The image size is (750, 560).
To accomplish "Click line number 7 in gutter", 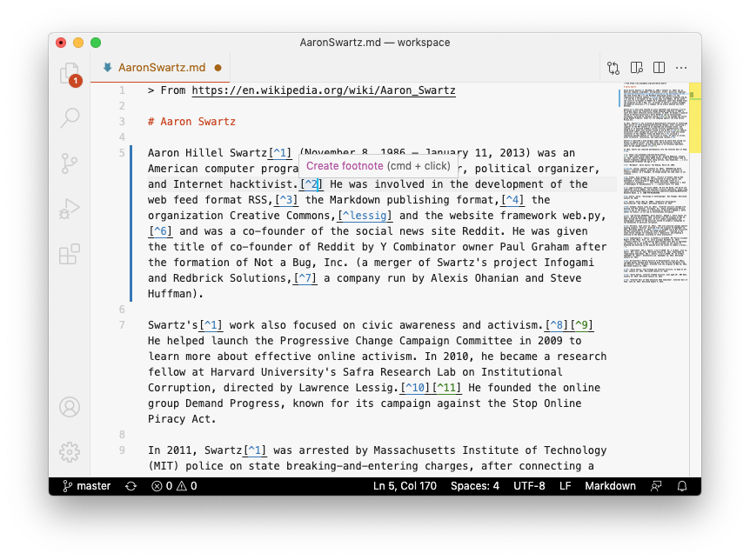I will pos(122,325).
